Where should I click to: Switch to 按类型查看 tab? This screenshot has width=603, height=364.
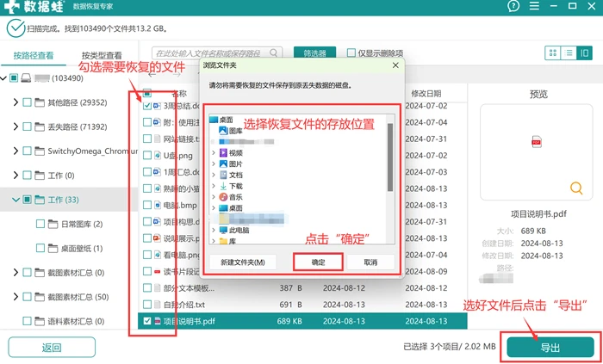(102, 56)
